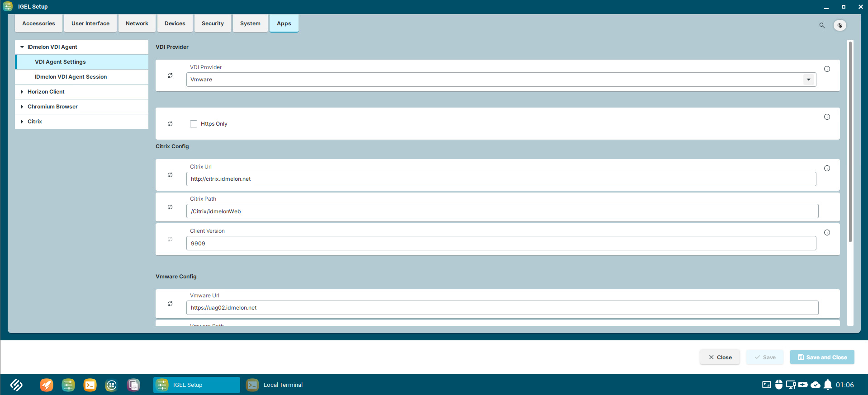The image size is (868, 395).
Task: Click the vertical scrollbar of settings panel
Action: pyautogui.click(x=850, y=141)
